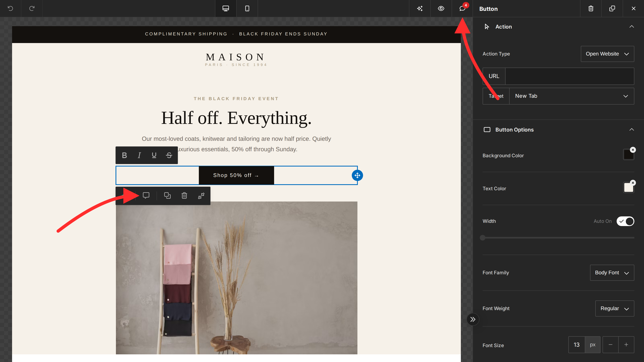644x362 pixels.
Task: Add a comment to the button block
Action: 146,196
